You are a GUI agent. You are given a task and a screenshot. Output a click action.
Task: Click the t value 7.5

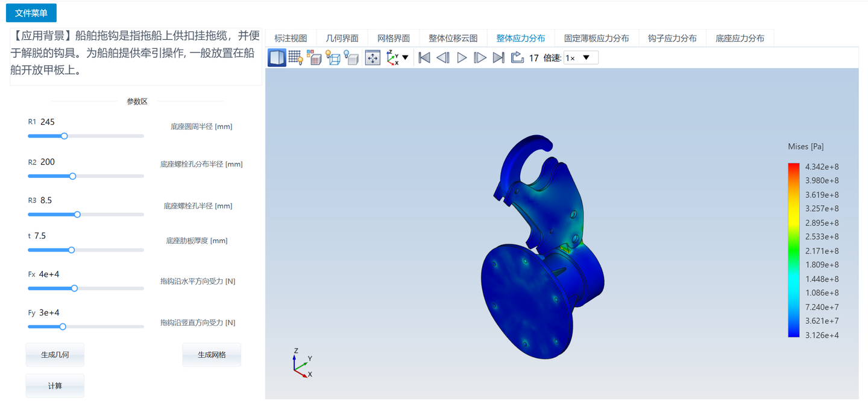(40, 236)
